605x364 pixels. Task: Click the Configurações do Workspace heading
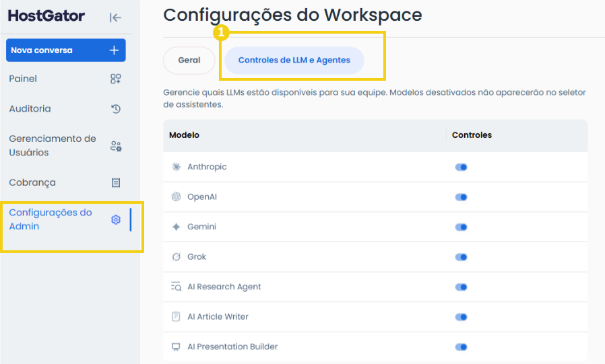coord(293,15)
